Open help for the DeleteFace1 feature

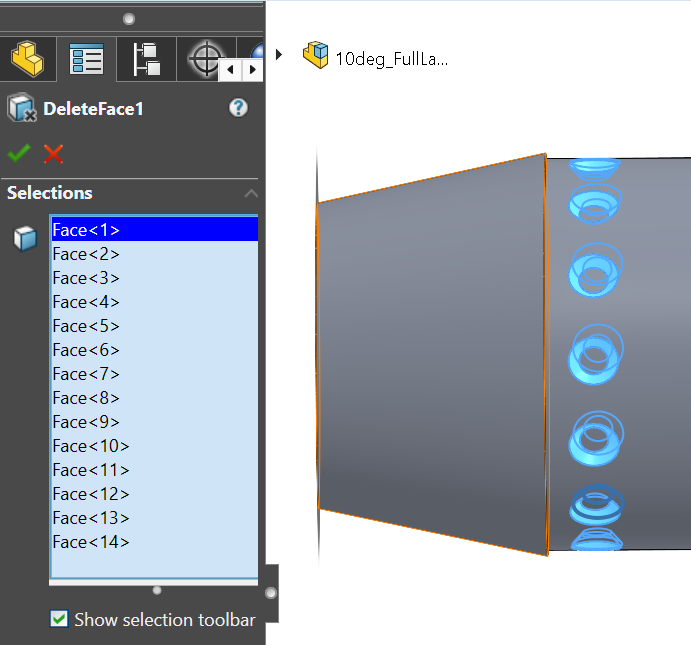238,108
